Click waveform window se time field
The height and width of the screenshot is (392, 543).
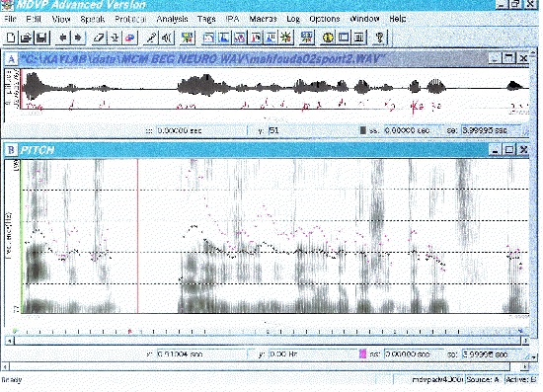coord(491,130)
